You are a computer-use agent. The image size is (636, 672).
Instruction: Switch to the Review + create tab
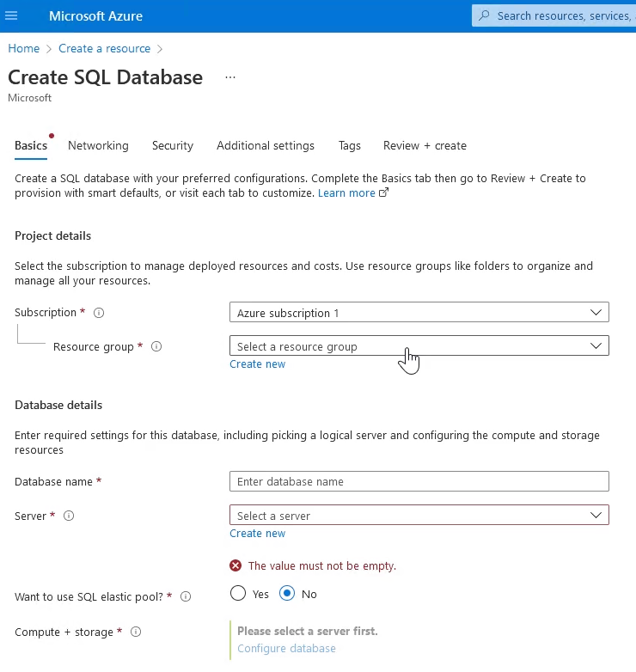pyautogui.click(x=425, y=146)
